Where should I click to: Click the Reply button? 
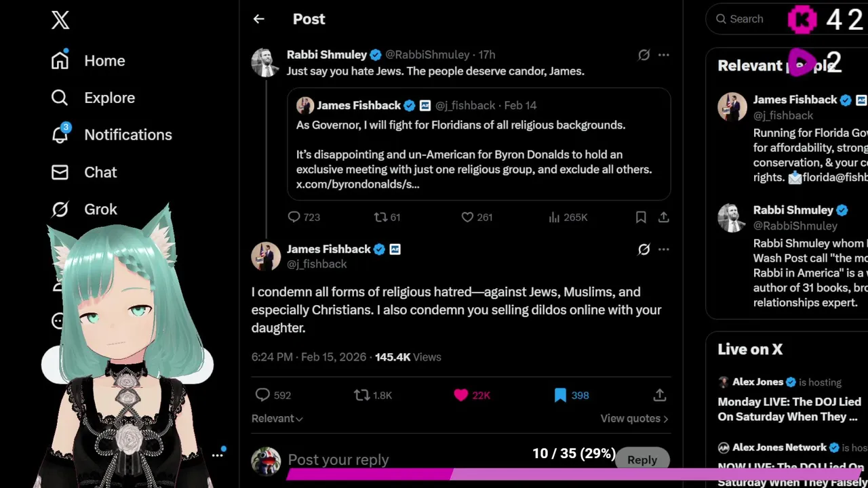tap(642, 460)
